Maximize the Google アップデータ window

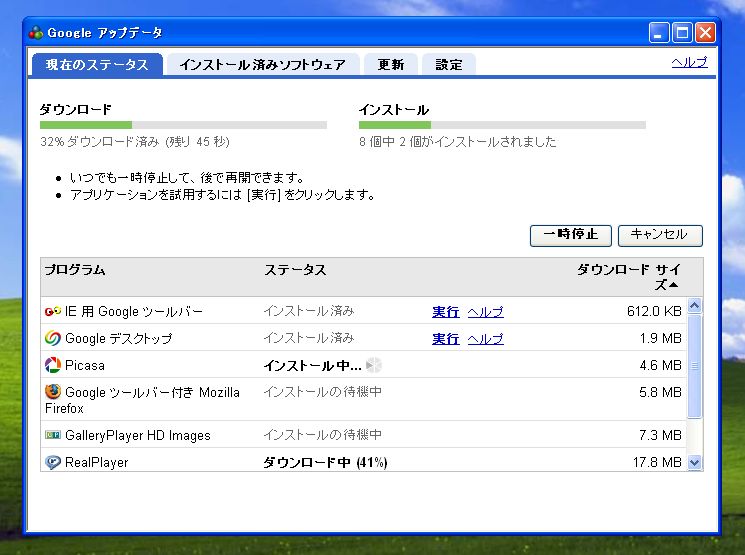[x=682, y=33]
